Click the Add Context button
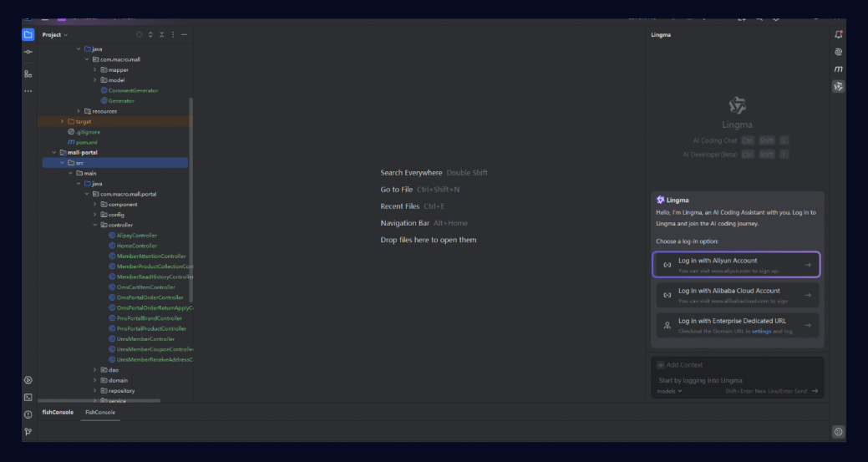The height and width of the screenshot is (462, 868). tap(680, 365)
